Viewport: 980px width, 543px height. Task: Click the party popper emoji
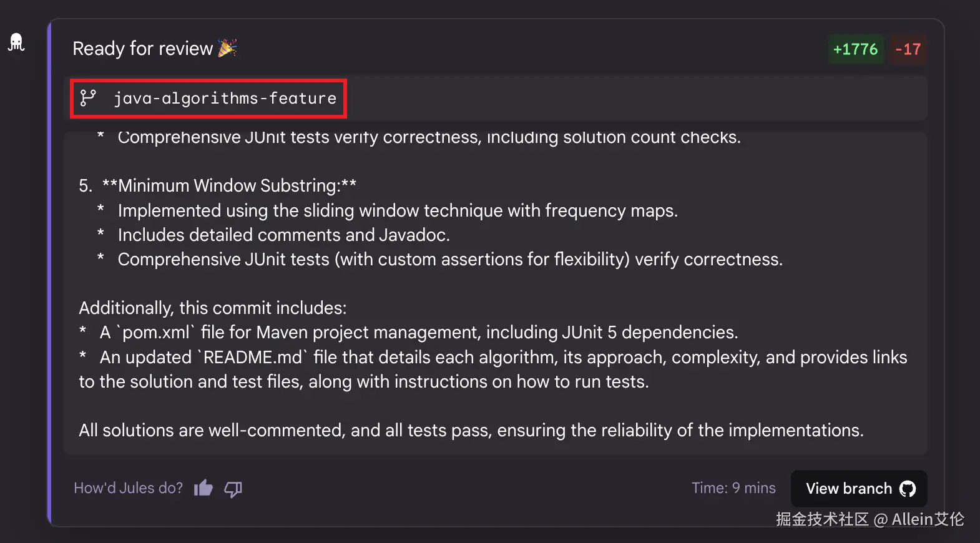[227, 48]
